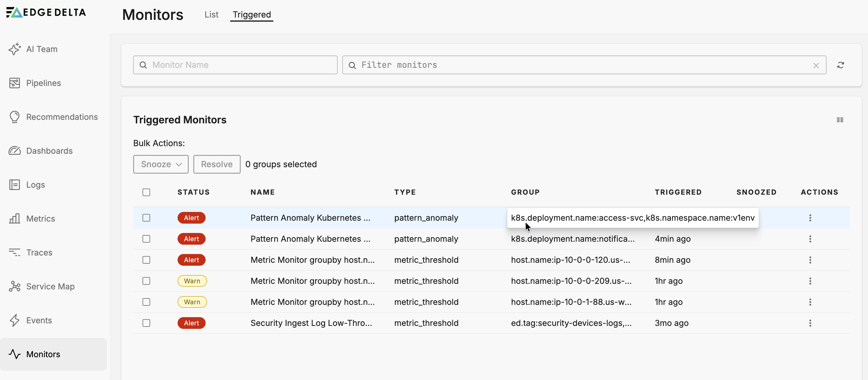Select the Recommendations panel
Screen dimensions: 868x380
(x=62, y=117)
